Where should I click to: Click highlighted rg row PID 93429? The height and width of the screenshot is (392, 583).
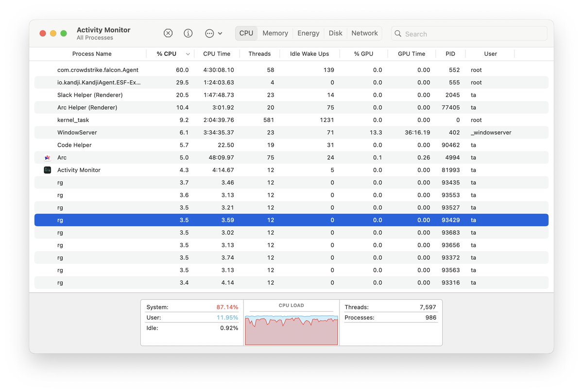pyautogui.click(x=291, y=220)
